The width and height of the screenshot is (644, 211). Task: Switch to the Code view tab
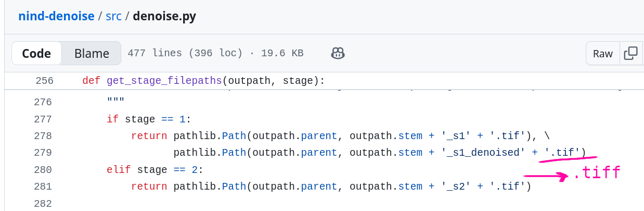[x=36, y=53]
